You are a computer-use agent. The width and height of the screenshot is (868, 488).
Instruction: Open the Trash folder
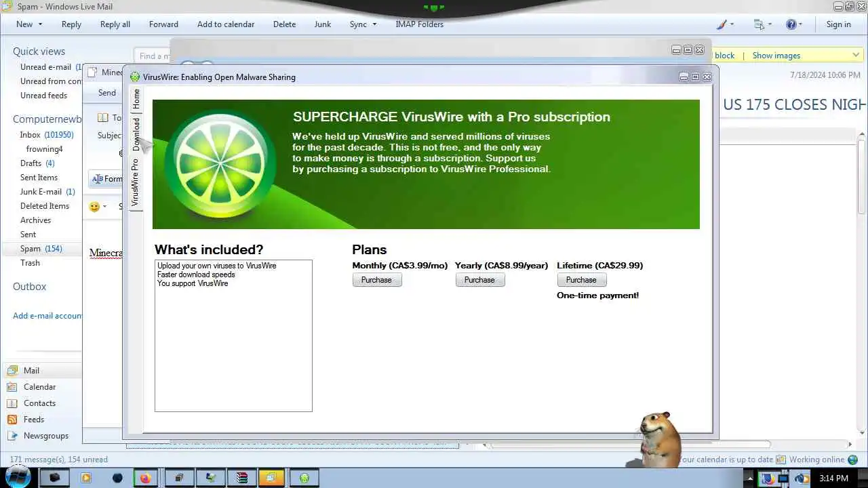30,263
